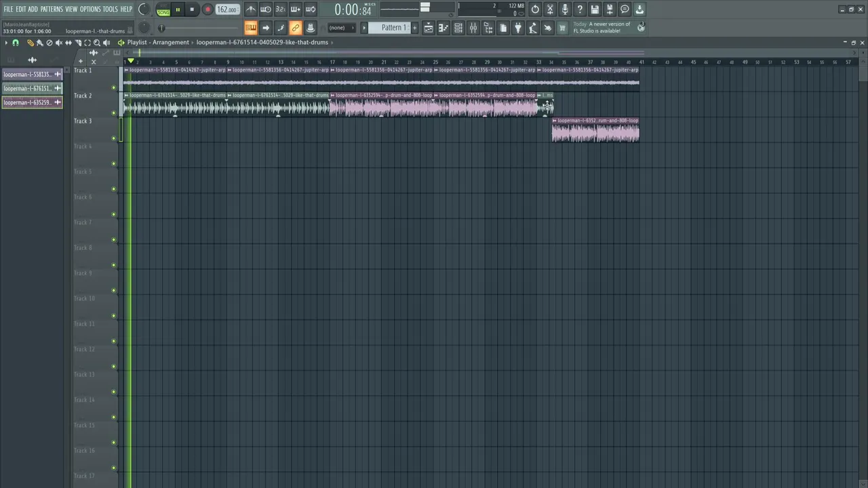Open the Browser view icon
Screen dimensions: 868x488
488,28
